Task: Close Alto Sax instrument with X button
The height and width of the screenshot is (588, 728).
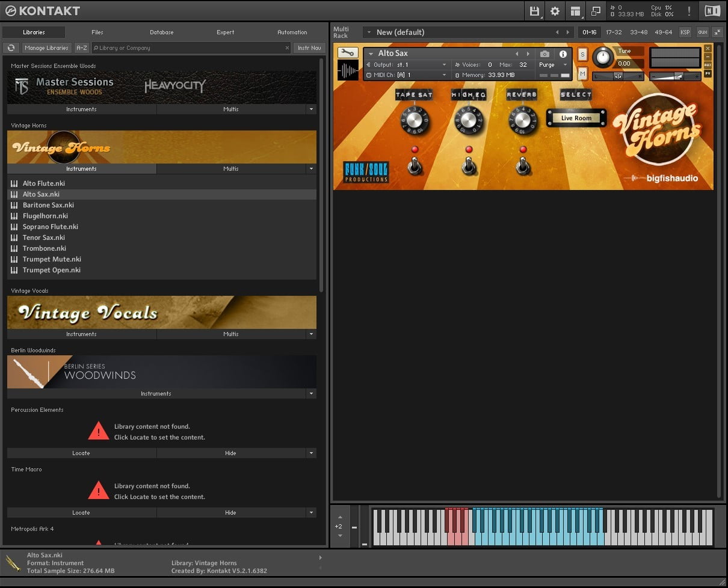Action: (708, 48)
